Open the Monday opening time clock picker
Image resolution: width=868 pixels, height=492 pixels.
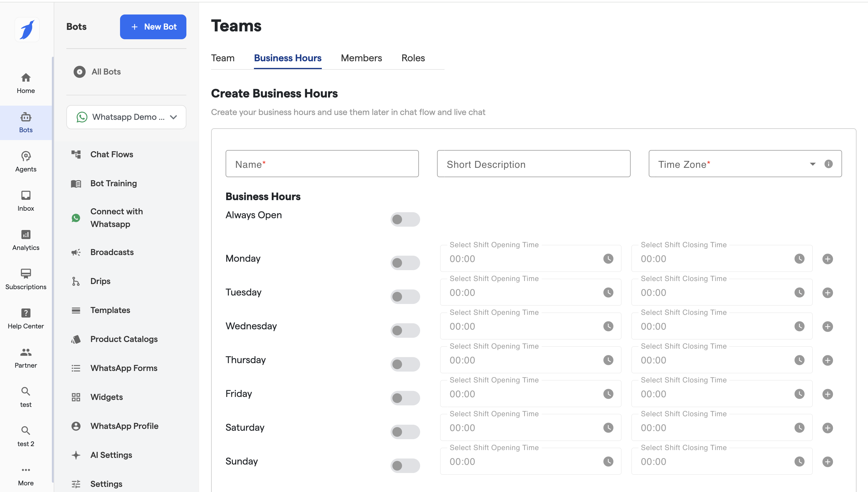(x=608, y=259)
